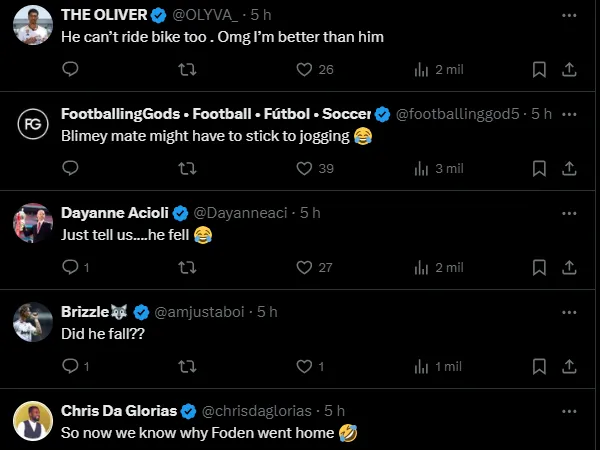Retweet the FootballingGods post
This screenshot has height=450, width=600.
[187, 168]
